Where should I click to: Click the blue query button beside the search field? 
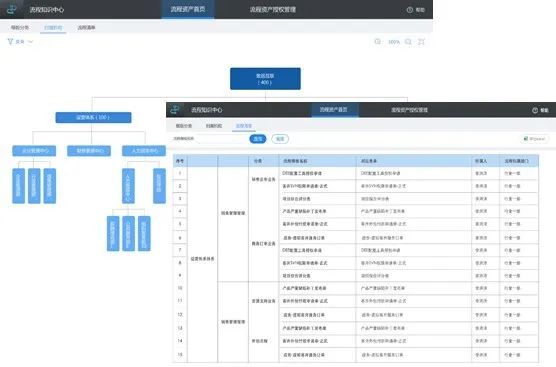coord(258,139)
